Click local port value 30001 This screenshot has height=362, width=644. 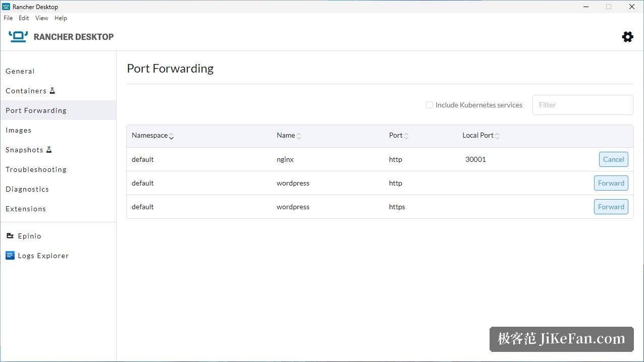[x=475, y=159]
